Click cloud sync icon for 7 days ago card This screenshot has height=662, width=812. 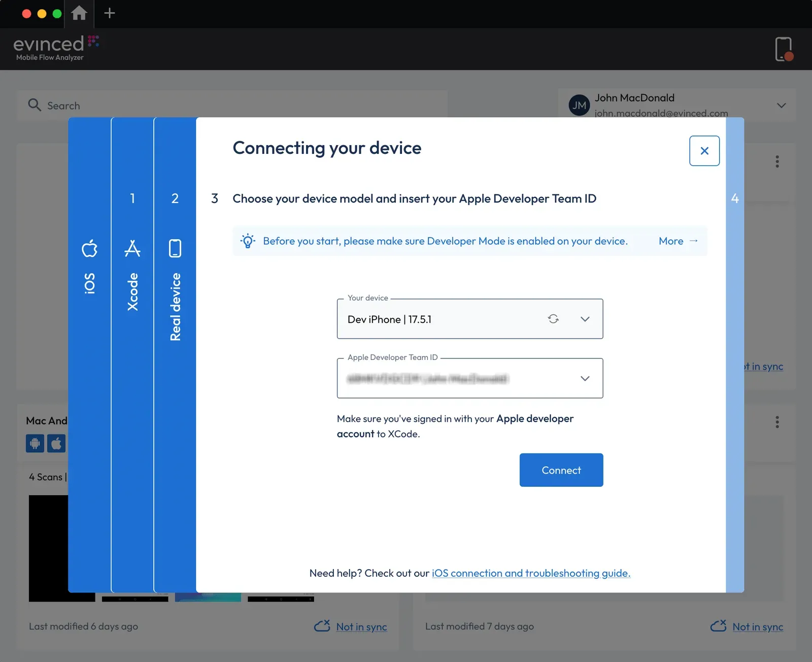pyautogui.click(x=719, y=626)
